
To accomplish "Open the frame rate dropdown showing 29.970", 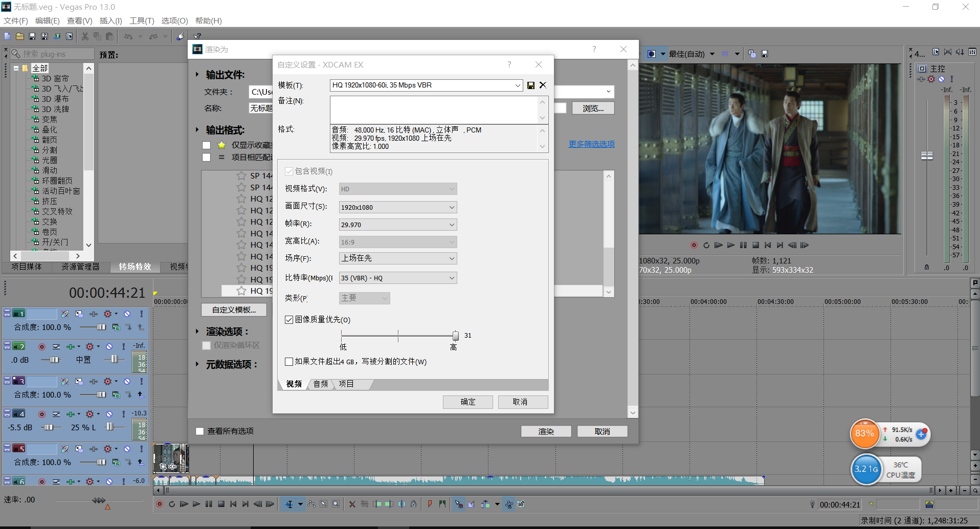I will click(398, 225).
